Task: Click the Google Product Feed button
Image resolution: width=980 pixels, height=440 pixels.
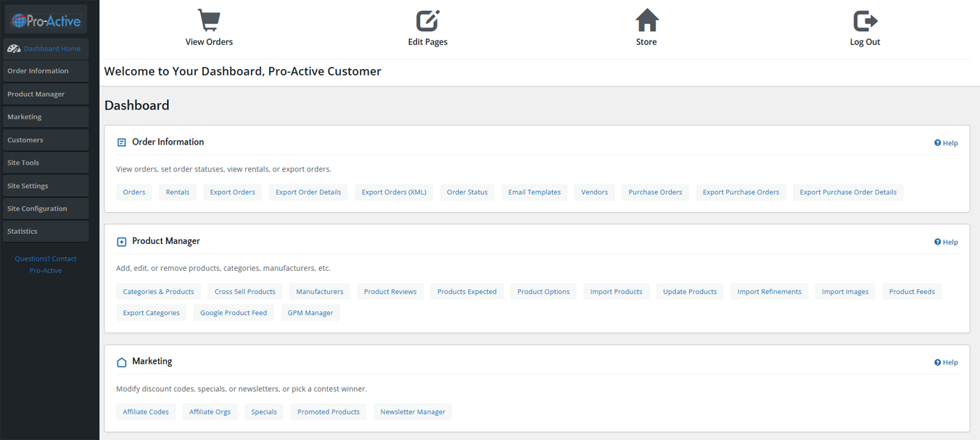Action: coord(234,313)
